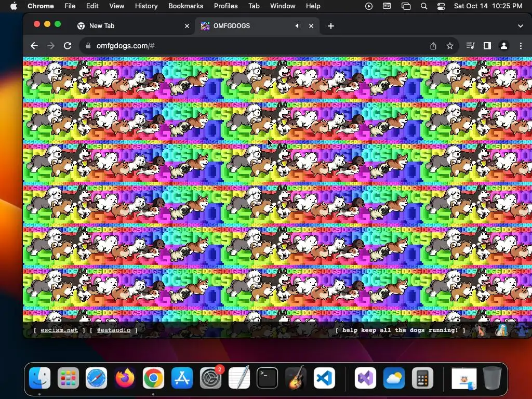Image resolution: width=532 pixels, height=399 pixels.
Task: Open the Chrome application menu
Action: [41, 6]
